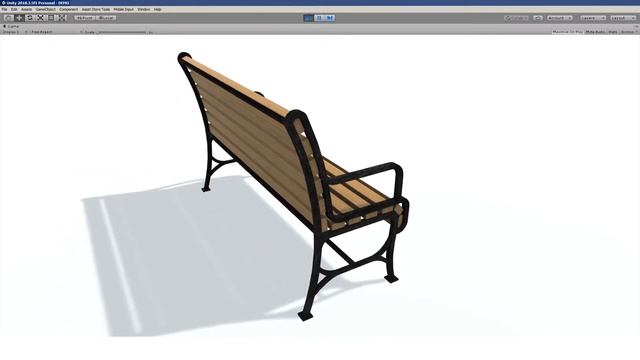This screenshot has height=360, width=640.
Task: Open the Account dropdown
Action: [x=560, y=18]
